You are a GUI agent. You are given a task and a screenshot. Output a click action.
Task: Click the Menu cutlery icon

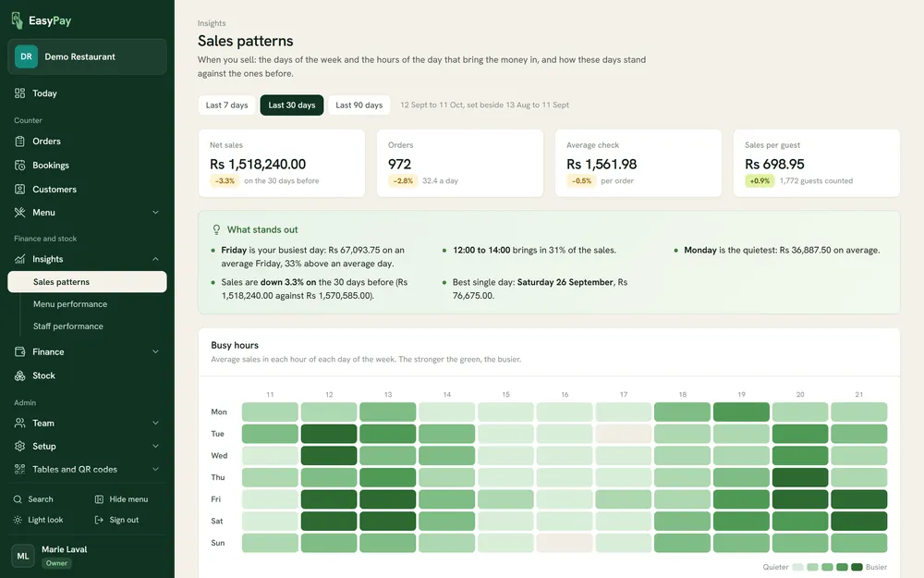coord(20,213)
